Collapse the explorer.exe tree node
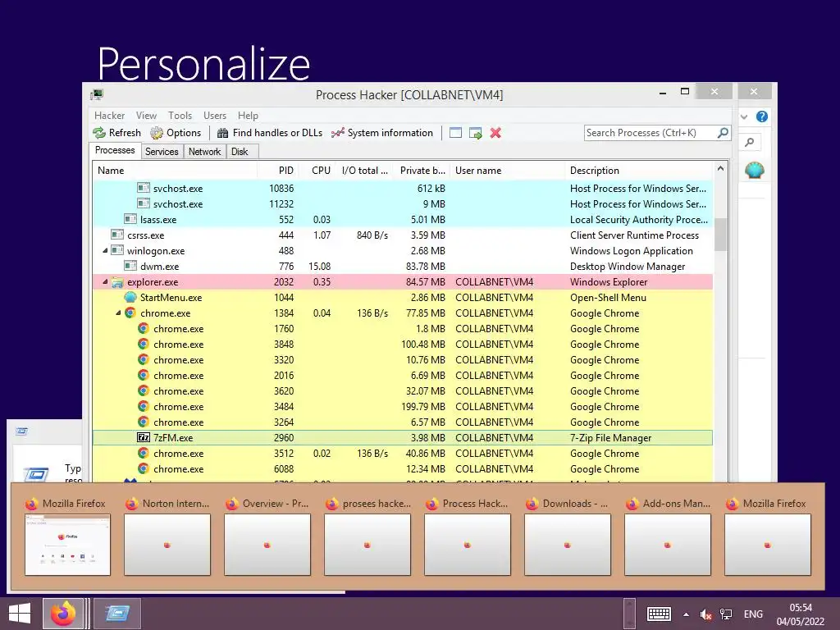This screenshot has width=840, height=630. (x=105, y=282)
